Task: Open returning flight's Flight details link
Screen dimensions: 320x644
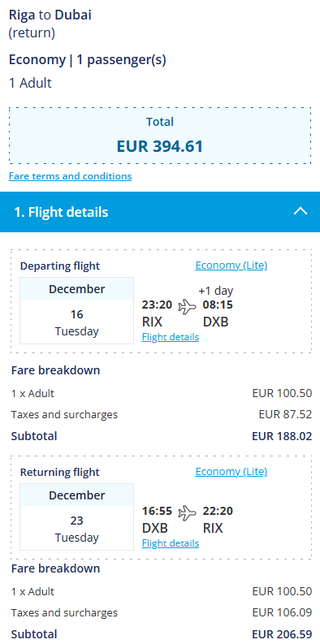Action: pyautogui.click(x=171, y=543)
